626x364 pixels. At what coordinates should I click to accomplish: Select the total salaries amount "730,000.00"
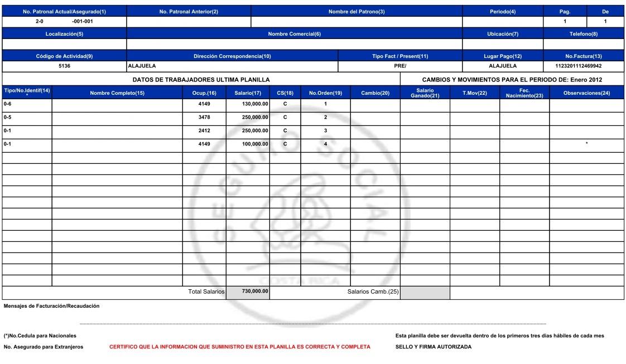tap(255, 292)
